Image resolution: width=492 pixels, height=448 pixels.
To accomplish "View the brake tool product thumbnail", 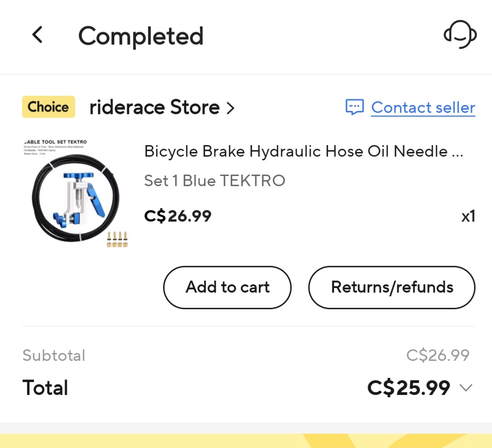I will [76, 194].
